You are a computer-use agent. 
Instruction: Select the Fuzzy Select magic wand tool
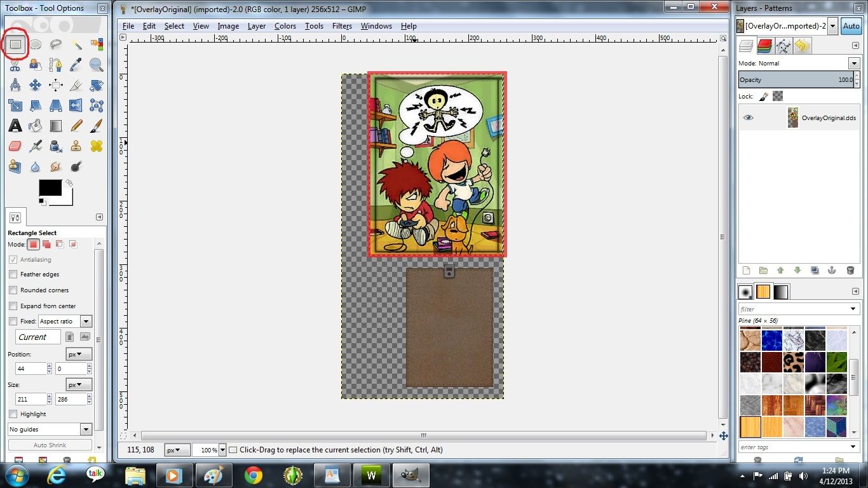click(76, 44)
